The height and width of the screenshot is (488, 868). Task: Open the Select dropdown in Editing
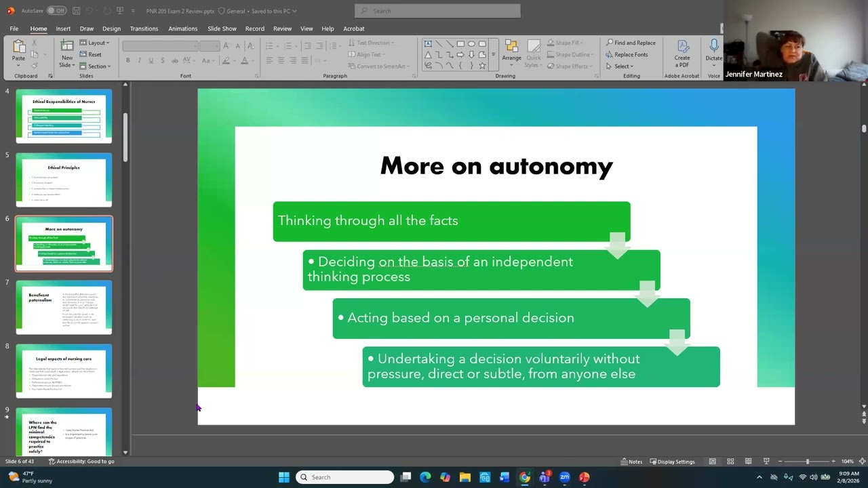(619, 66)
